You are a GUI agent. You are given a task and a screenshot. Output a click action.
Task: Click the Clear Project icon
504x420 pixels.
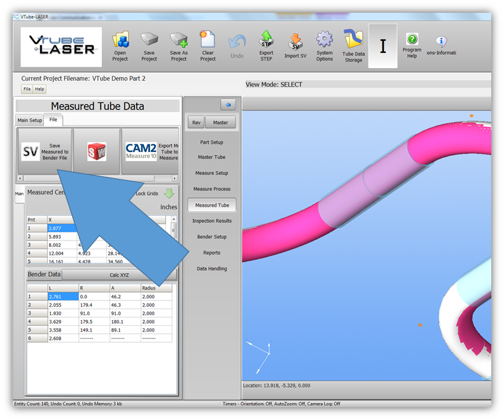tap(208, 41)
